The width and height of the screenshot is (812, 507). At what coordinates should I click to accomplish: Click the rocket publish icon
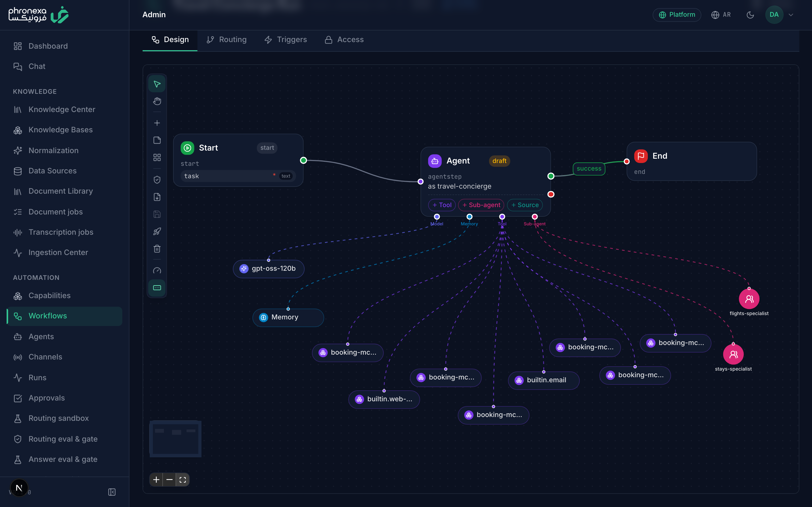(157, 231)
